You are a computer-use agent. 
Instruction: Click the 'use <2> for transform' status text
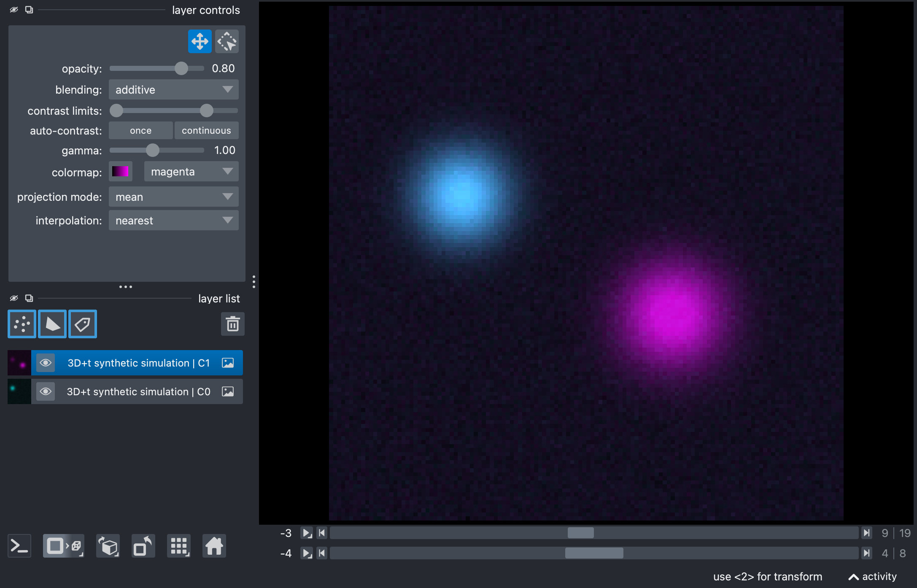[768, 577]
